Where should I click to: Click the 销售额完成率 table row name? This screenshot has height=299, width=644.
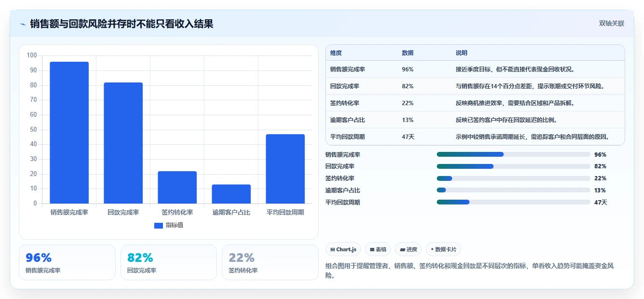[348, 69]
